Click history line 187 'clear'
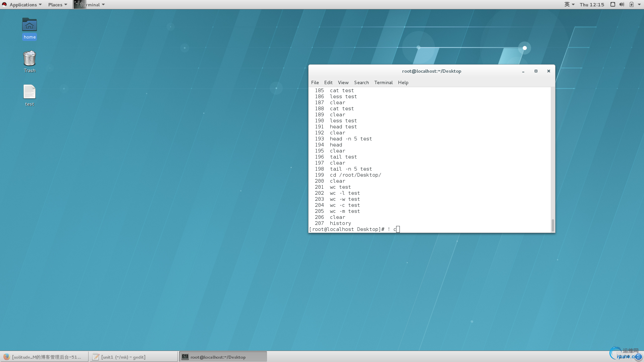The height and width of the screenshot is (362, 644). (337, 103)
